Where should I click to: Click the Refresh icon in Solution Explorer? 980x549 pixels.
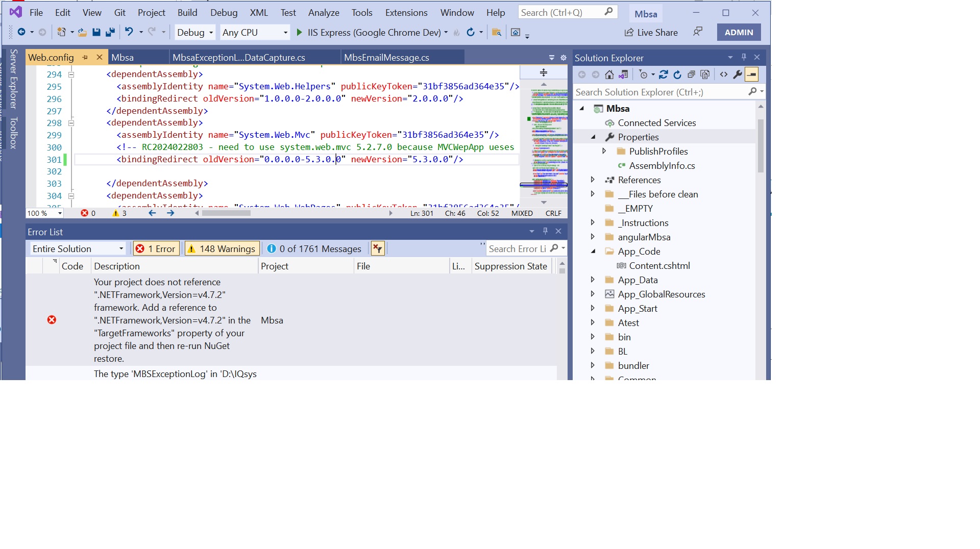pos(677,74)
